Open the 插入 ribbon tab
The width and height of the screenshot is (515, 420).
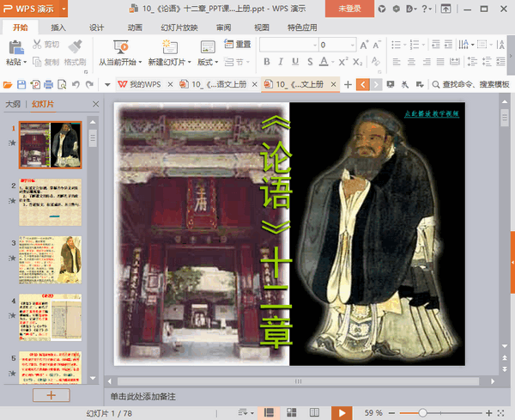click(x=58, y=27)
